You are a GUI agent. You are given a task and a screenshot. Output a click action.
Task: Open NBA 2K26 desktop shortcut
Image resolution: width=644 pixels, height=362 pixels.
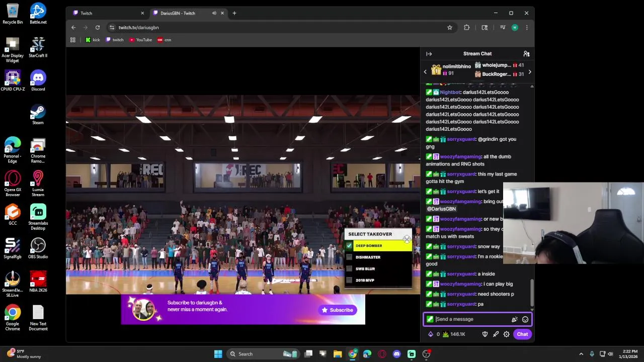(38, 282)
